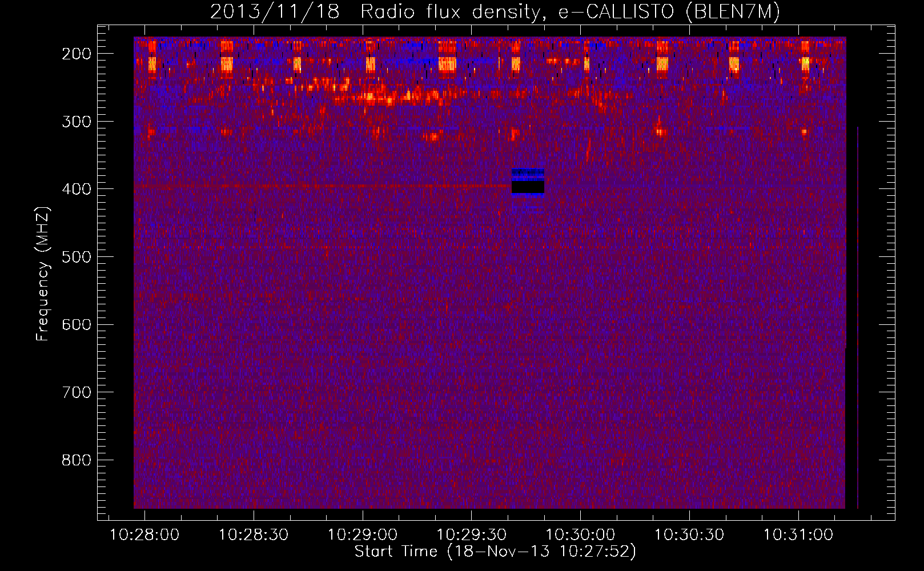This screenshot has width=924, height=571.
Task: Click the black data gap block near 400 MHz
Action: coord(528,187)
